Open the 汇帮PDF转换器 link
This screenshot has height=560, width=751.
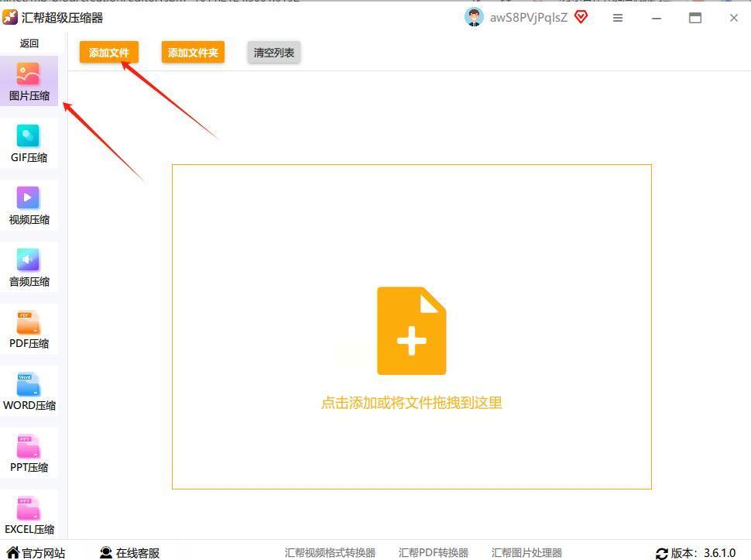click(x=434, y=553)
